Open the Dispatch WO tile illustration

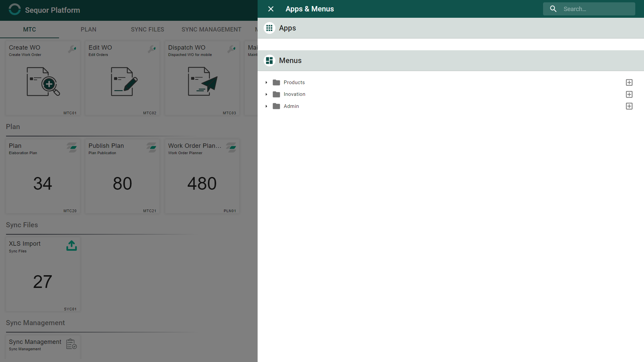point(202,82)
